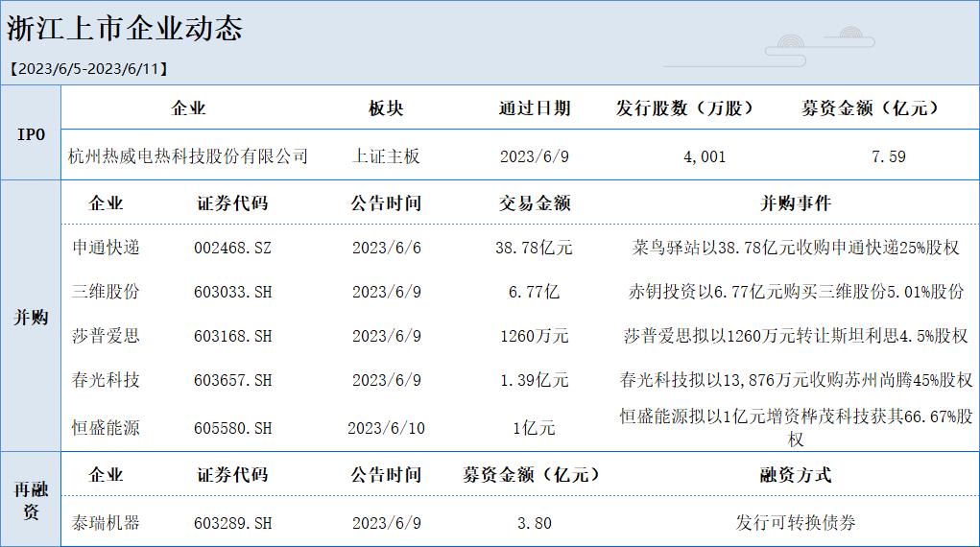Click amount 3.80
The image size is (980, 547).
click(x=535, y=523)
